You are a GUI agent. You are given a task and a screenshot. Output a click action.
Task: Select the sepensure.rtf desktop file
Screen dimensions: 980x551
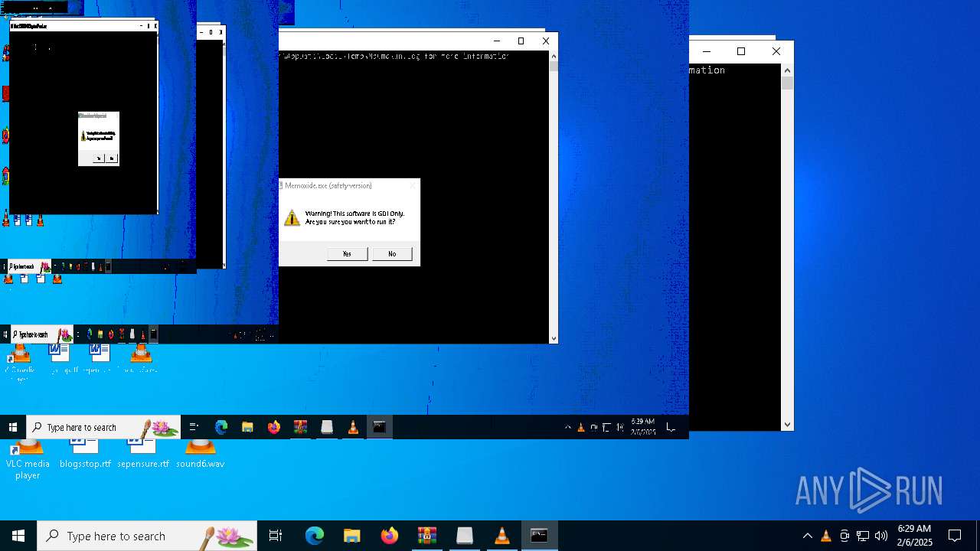click(x=143, y=455)
